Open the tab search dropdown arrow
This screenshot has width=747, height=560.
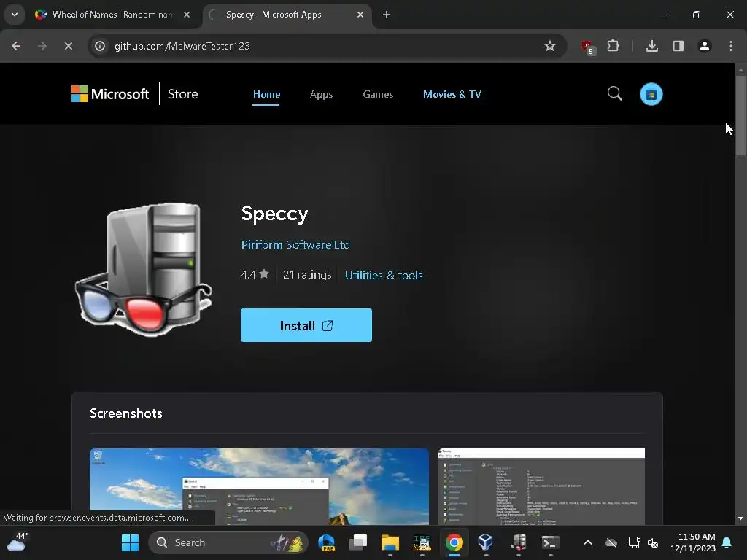coord(15,15)
